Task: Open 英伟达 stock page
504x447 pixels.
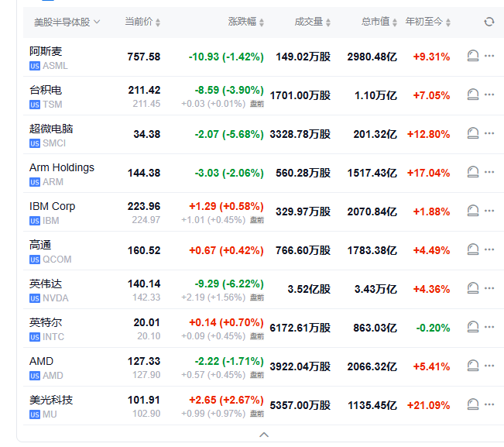Action: pos(46,284)
